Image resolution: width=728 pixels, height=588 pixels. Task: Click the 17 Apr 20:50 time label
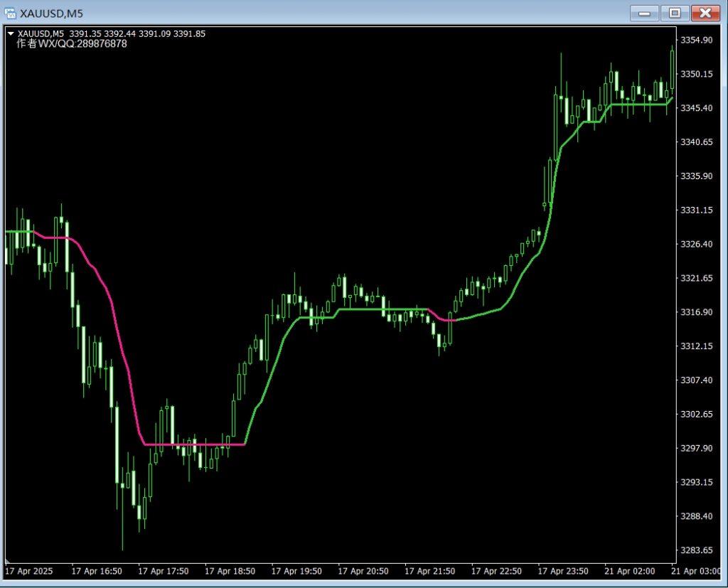[363, 571]
